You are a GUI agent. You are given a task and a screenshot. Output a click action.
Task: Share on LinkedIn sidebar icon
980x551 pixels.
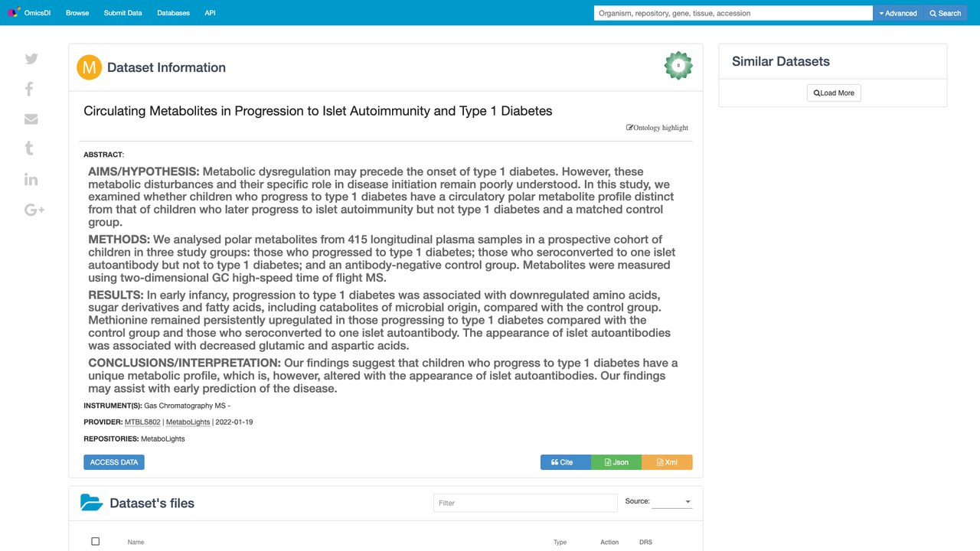coord(31,179)
